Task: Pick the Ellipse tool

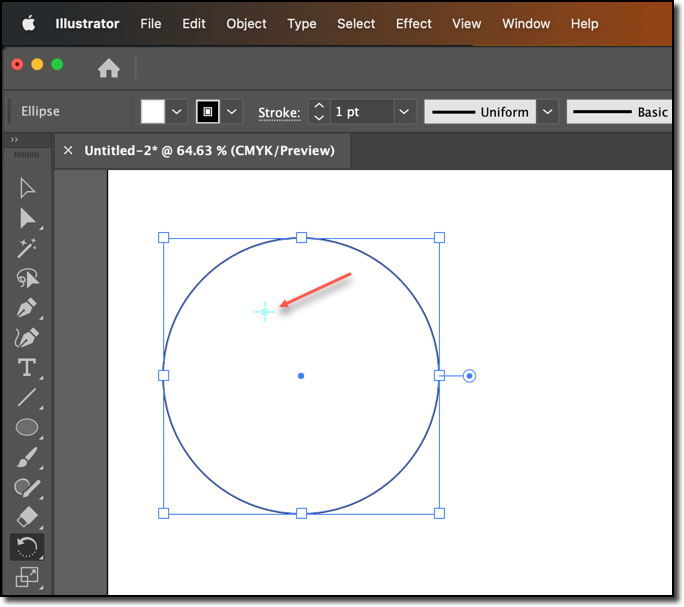Action: coord(27,427)
